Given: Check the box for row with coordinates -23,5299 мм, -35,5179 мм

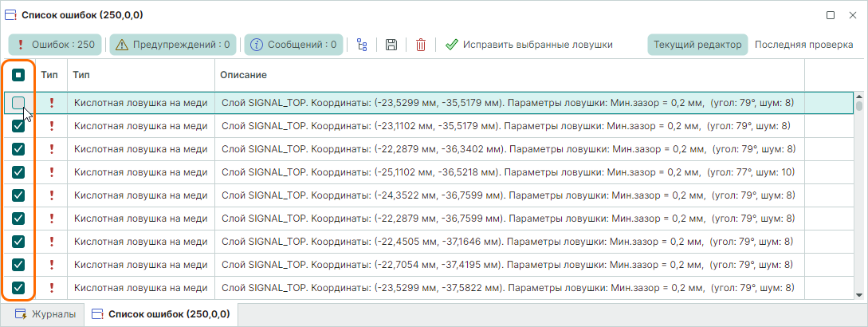Looking at the screenshot, I should pyautogui.click(x=18, y=103).
